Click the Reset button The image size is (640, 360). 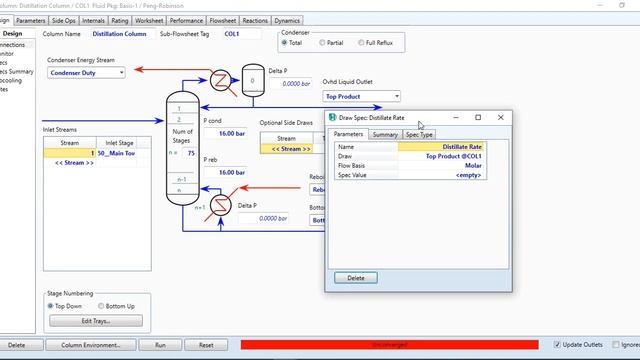click(206, 345)
